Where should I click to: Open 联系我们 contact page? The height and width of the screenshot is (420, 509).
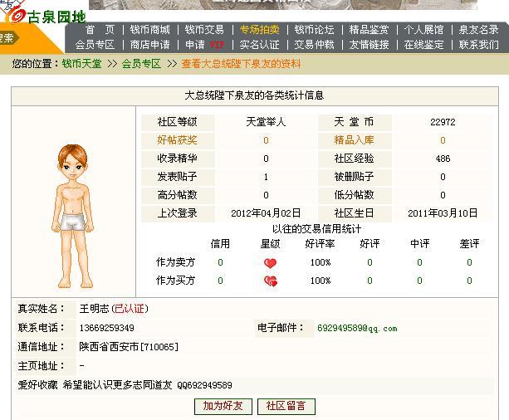(479, 45)
